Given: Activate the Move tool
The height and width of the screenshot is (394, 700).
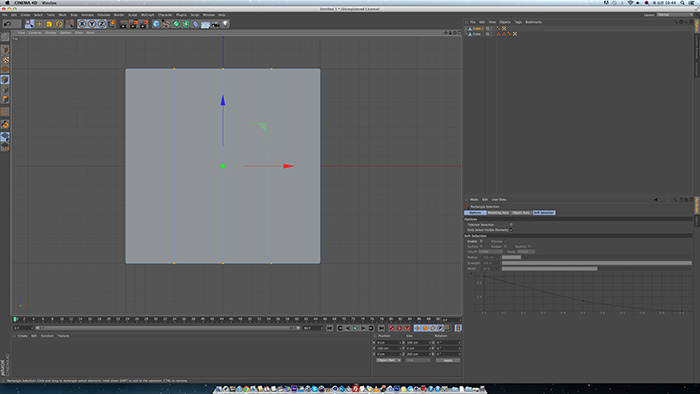Looking at the screenshot, I should 39,24.
